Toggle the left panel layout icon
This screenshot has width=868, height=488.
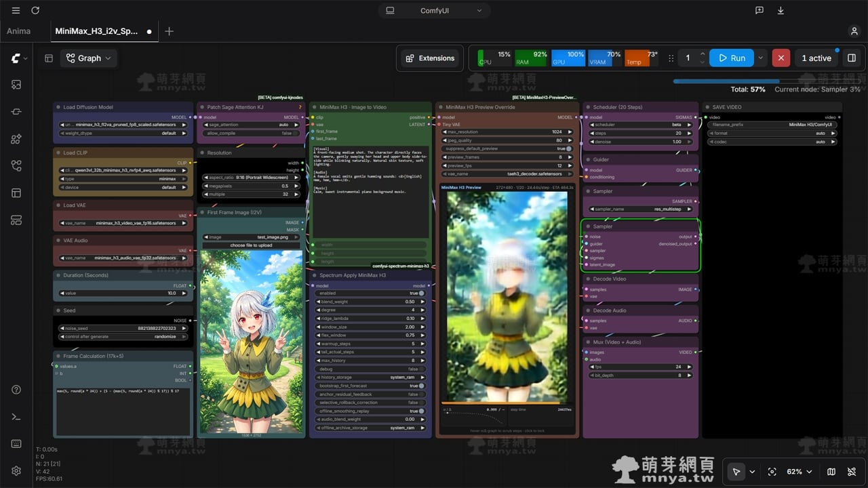[49, 58]
